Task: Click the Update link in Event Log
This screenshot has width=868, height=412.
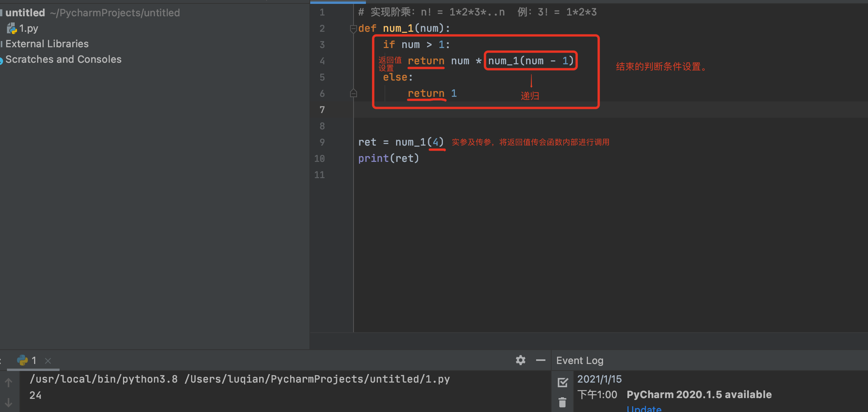Action: pyautogui.click(x=644, y=409)
